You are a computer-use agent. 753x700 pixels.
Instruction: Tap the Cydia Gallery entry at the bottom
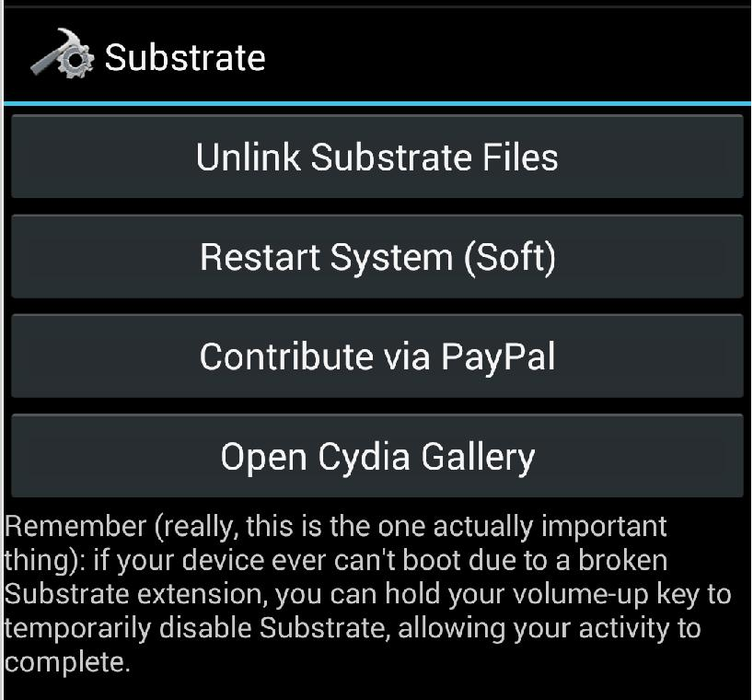[x=376, y=455]
